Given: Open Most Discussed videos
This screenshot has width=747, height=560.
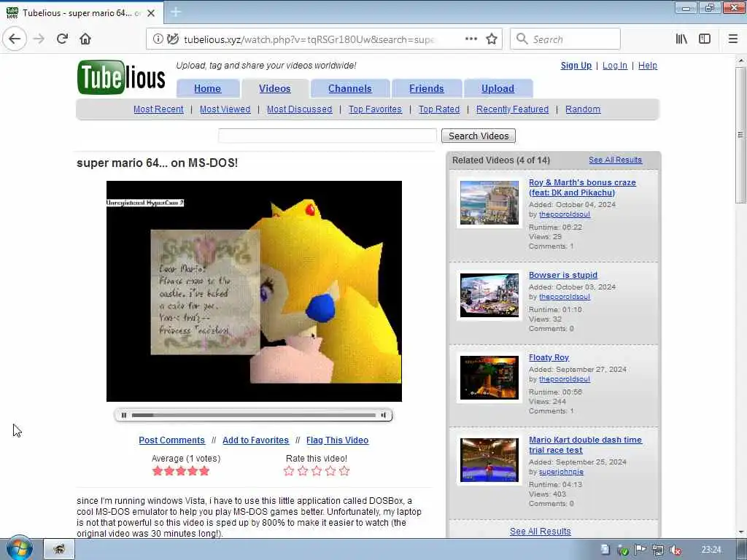Looking at the screenshot, I should pyautogui.click(x=299, y=109).
